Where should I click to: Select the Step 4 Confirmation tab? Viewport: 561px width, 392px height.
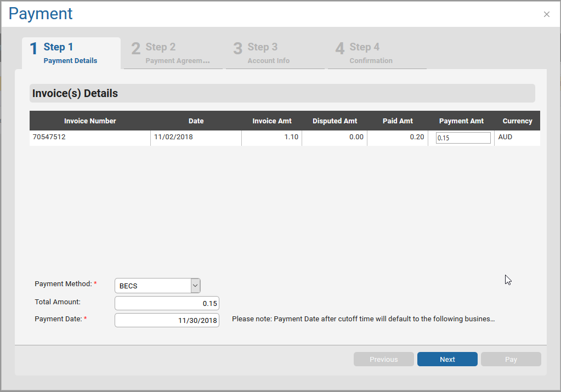point(377,53)
